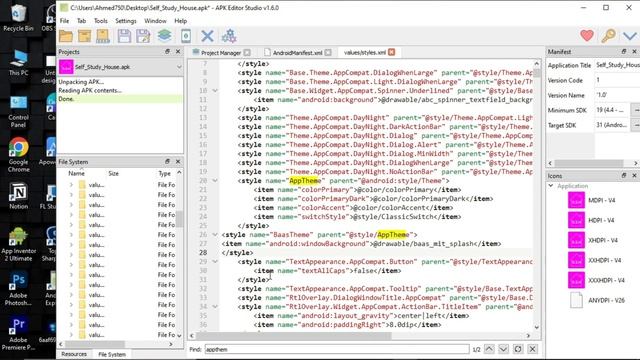Viewport: 640px width, 360px height.
Task: Collapse the BaasTheme style fold at line 26
Action: click(215, 234)
